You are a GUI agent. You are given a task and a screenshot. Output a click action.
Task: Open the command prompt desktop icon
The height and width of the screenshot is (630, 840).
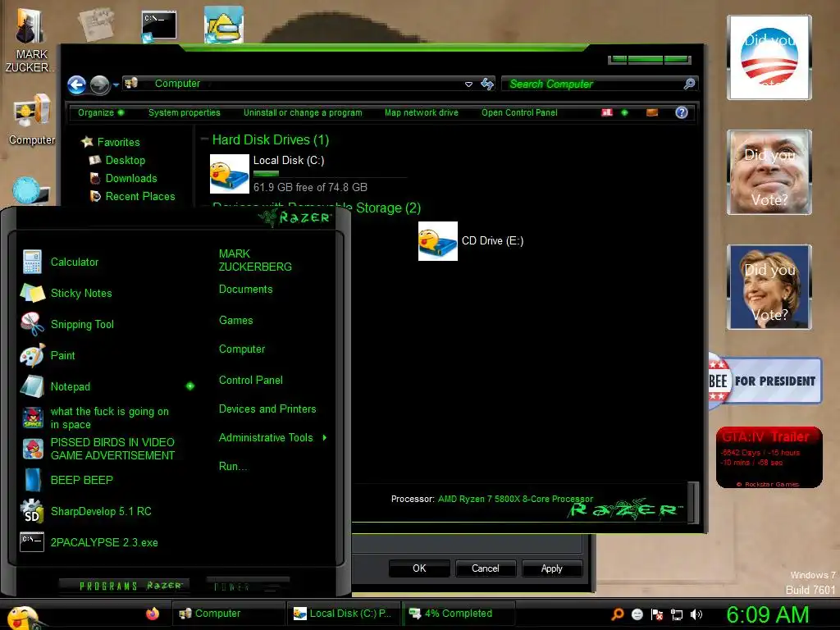coord(158,25)
